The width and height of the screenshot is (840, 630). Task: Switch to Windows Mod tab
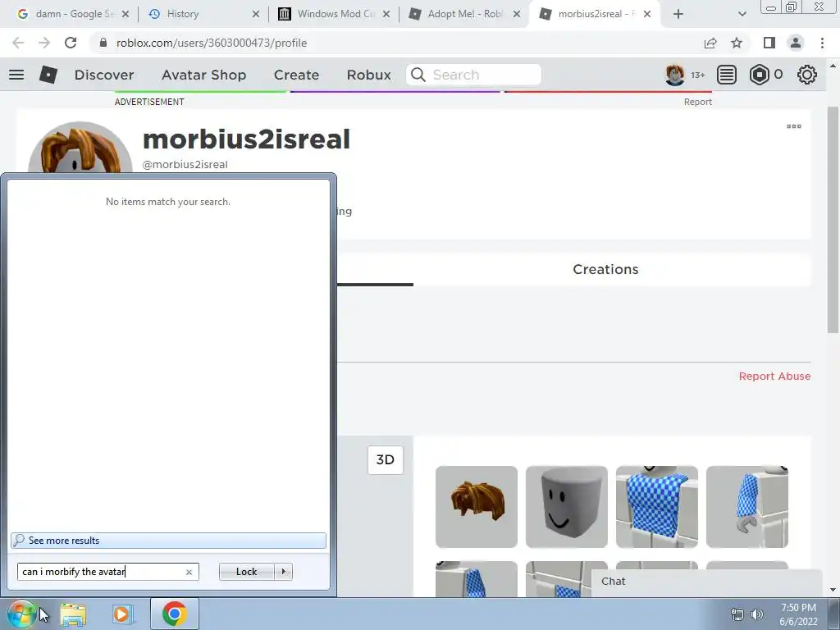point(335,14)
